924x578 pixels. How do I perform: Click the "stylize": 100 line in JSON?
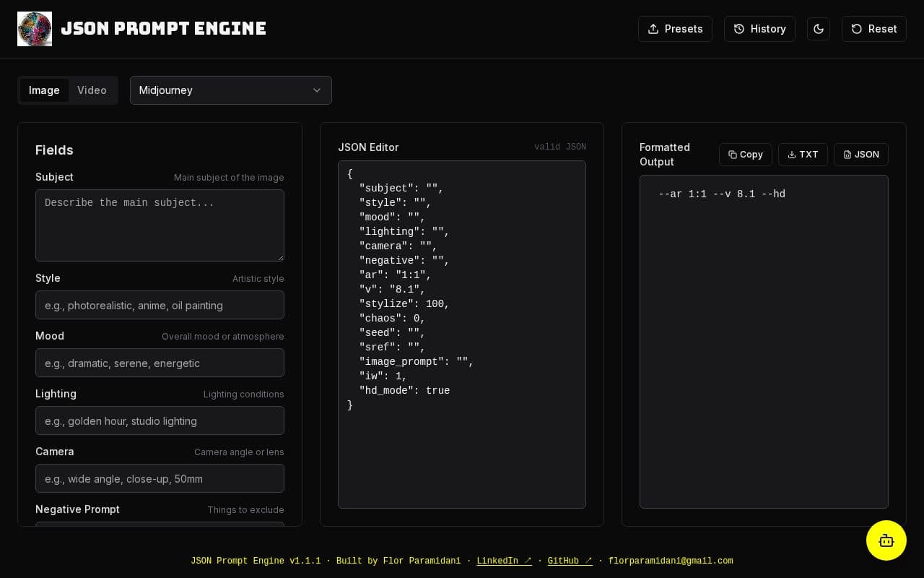404,304
